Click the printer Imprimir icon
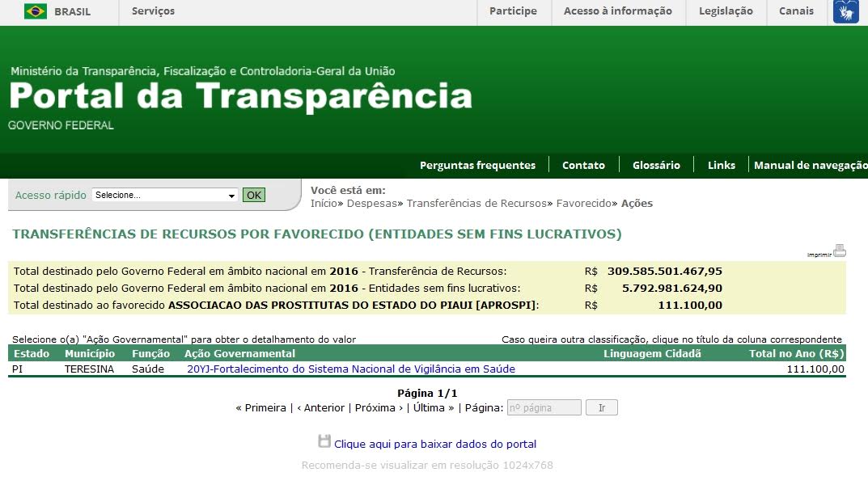This screenshot has width=868, height=489. 839,251
